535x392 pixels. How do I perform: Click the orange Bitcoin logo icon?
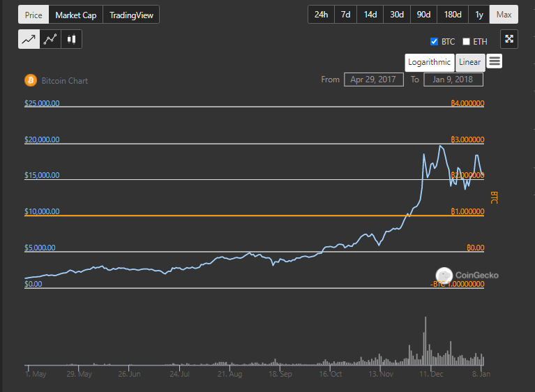pyautogui.click(x=31, y=80)
